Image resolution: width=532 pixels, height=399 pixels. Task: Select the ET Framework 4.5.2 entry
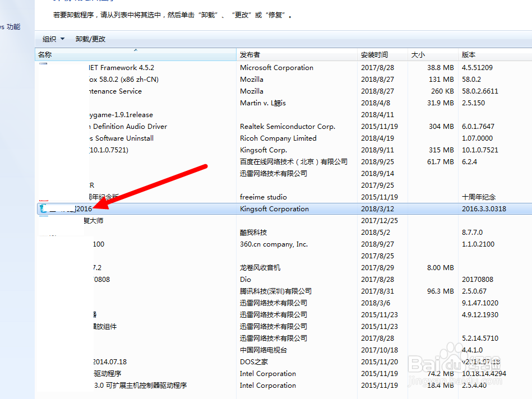(x=284, y=67)
